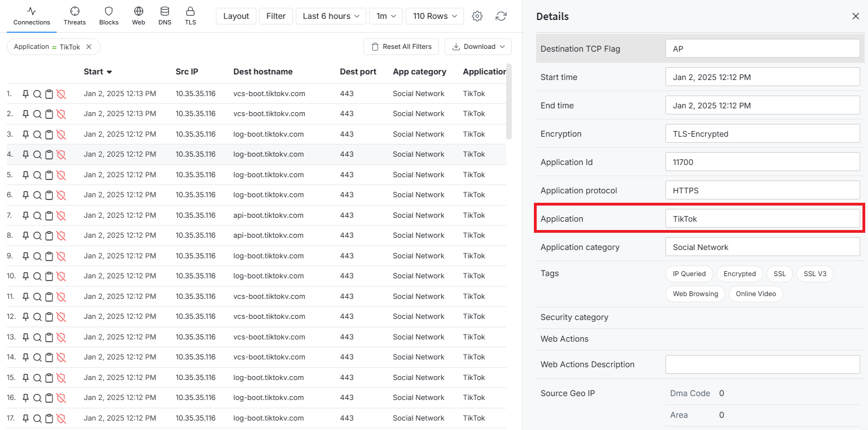
Task: Close the Details panel
Action: point(856,17)
